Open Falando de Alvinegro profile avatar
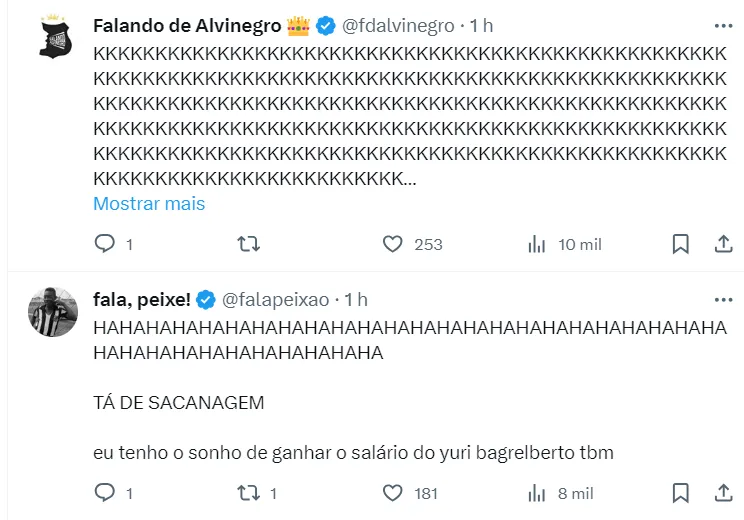The width and height of the screenshot is (744, 520). tap(53, 40)
